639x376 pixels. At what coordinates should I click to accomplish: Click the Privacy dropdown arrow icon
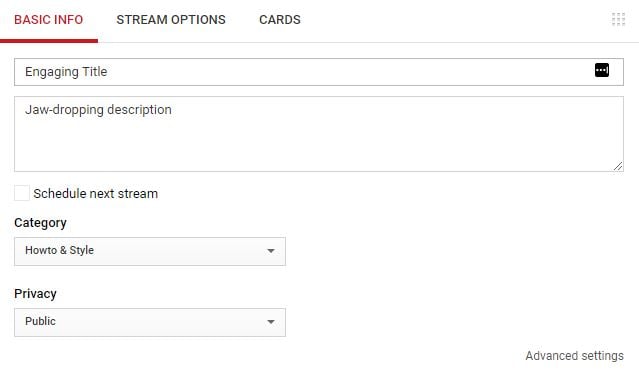tap(271, 322)
